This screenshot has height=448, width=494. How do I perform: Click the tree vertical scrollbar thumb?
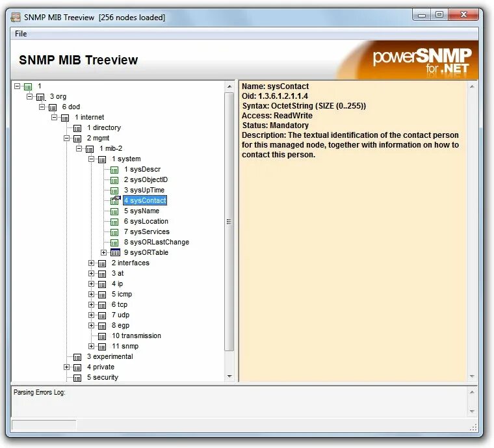pyautogui.click(x=229, y=222)
